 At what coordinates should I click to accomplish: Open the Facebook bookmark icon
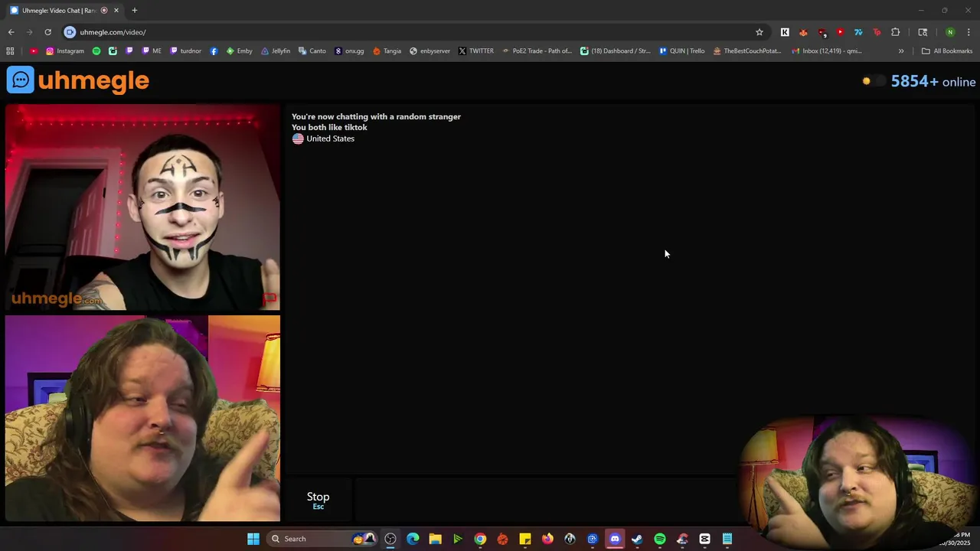214,51
